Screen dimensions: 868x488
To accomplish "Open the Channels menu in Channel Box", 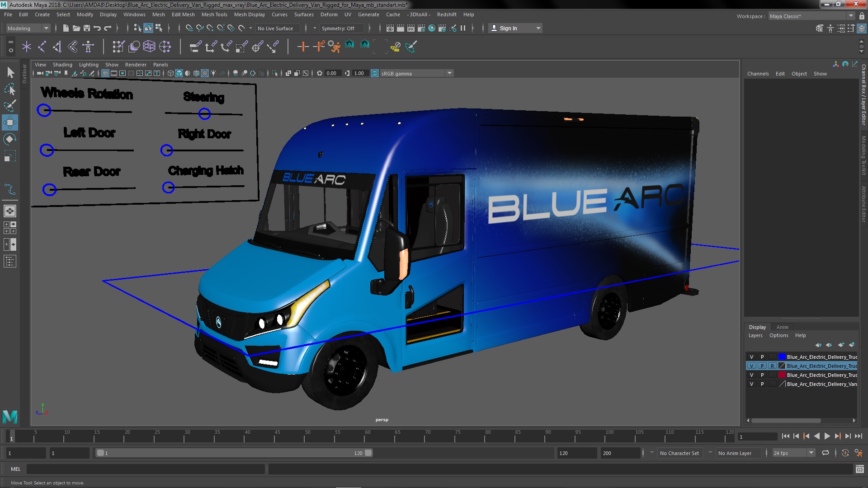I will (x=758, y=74).
